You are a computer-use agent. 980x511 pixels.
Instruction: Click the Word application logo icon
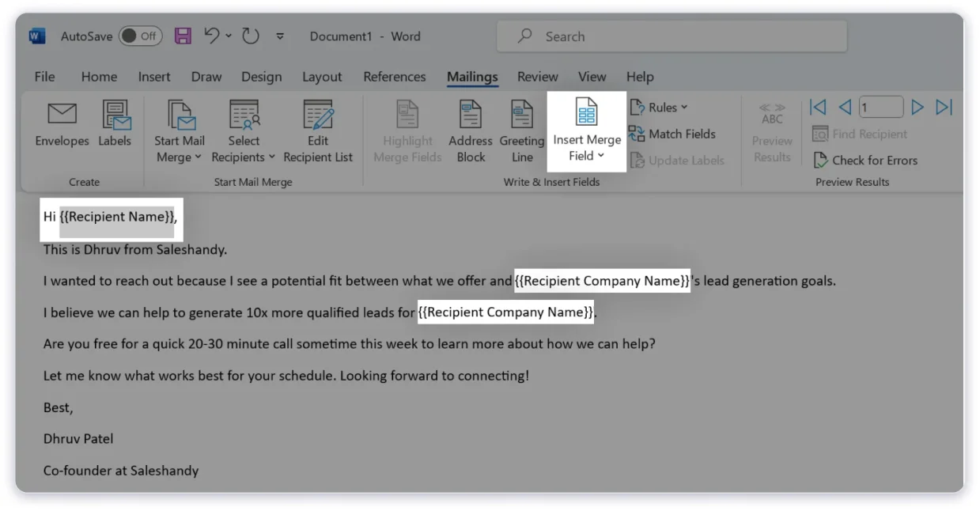click(37, 36)
